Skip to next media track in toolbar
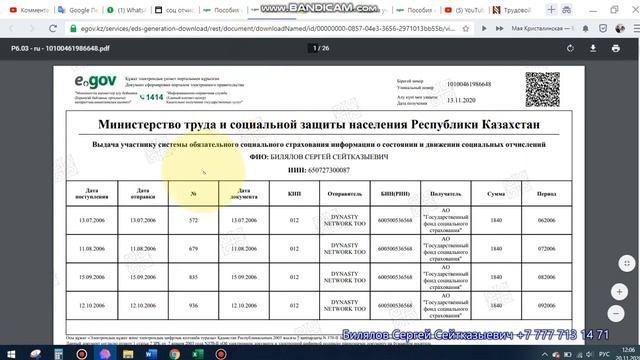640x360 pixels. tap(499, 29)
